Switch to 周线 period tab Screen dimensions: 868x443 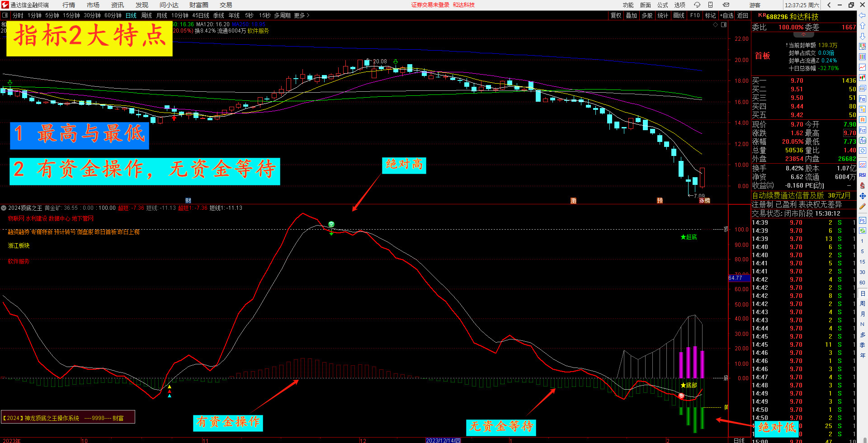point(146,15)
